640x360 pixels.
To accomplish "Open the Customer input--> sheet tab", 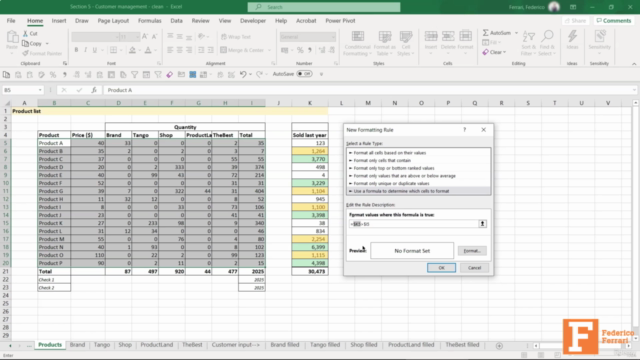I will point(236,345).
